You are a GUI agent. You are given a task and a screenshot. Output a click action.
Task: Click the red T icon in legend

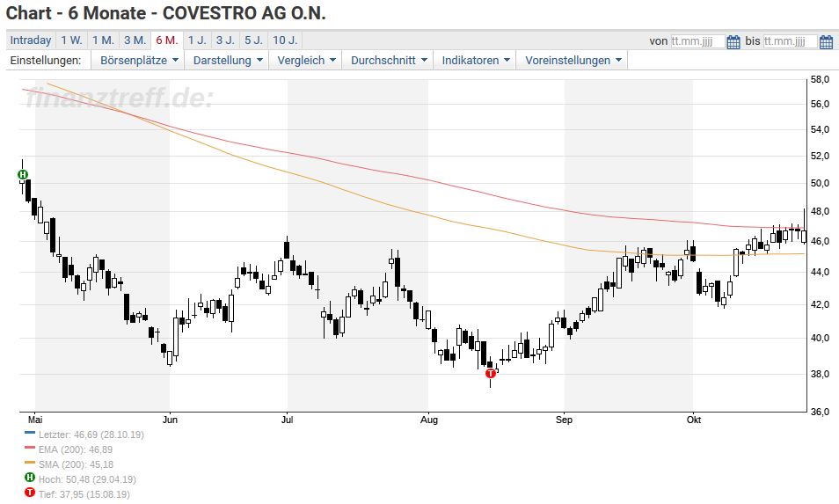coord(30,493)
